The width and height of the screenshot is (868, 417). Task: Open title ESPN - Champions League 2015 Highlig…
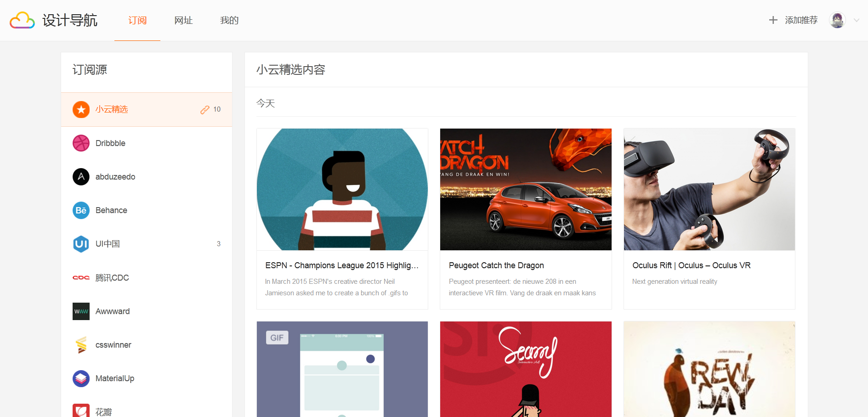pos(342,265)
